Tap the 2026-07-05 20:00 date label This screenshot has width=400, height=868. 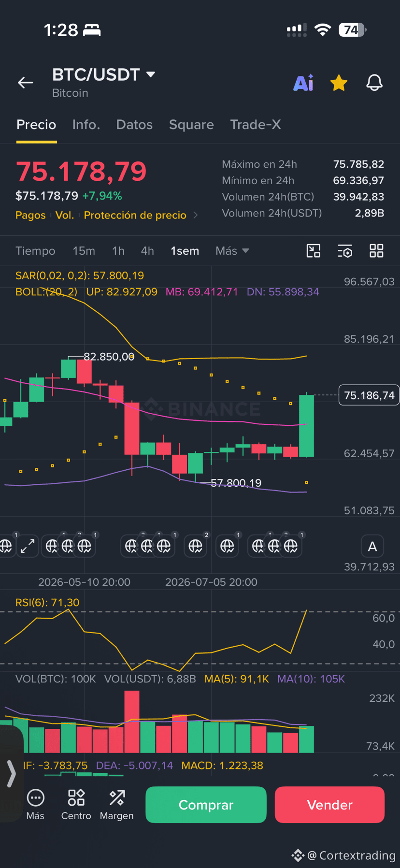click(211, 582)
